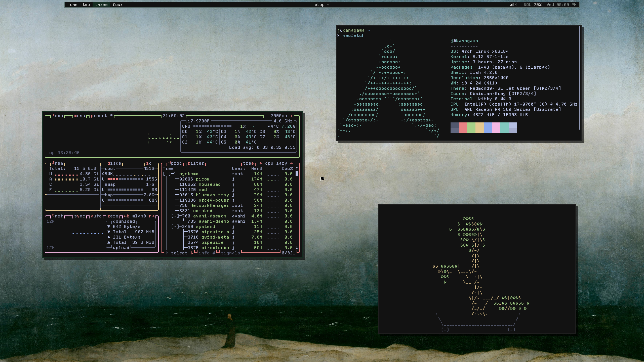The height and width of the screenshot is (362, 644).
Task: Click the left arrow b before wlan0
Action: coord(127,216)
